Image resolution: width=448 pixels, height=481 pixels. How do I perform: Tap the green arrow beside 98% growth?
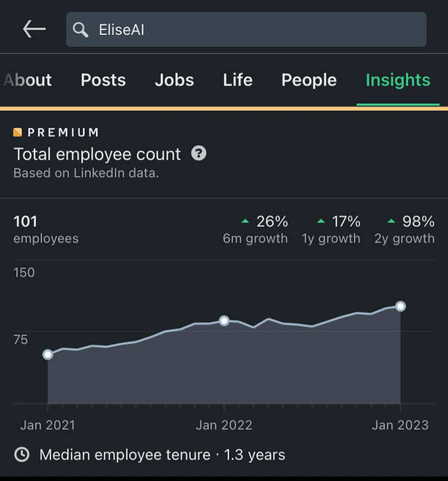pos(391,221)
